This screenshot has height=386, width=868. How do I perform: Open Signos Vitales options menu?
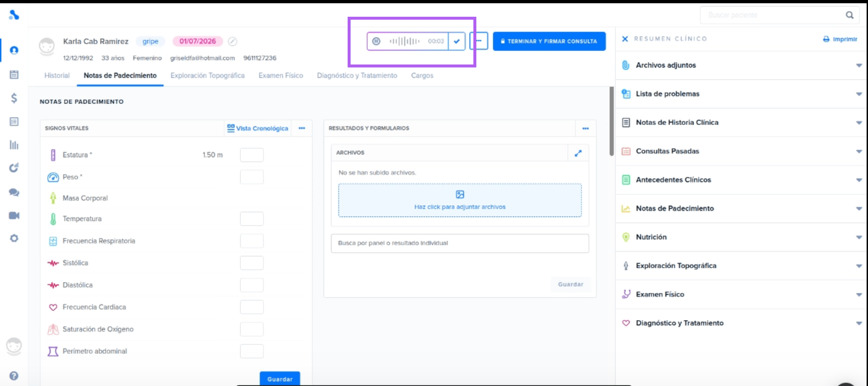301,128
